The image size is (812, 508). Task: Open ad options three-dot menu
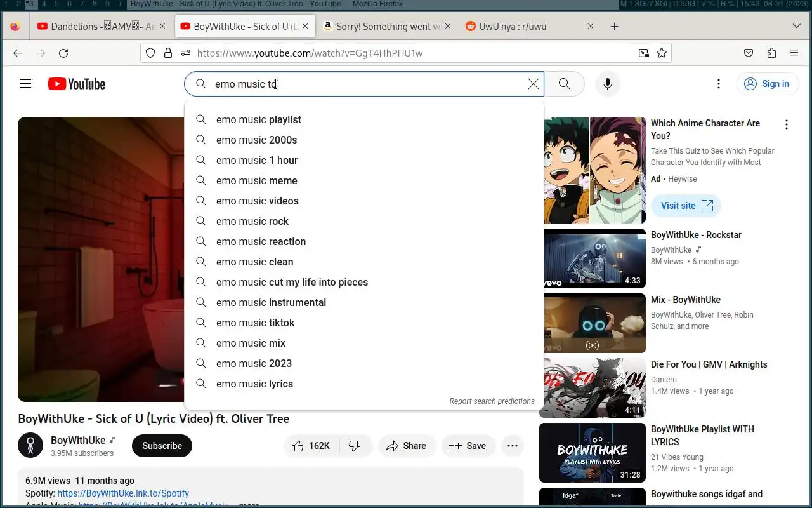pos(787,124)
